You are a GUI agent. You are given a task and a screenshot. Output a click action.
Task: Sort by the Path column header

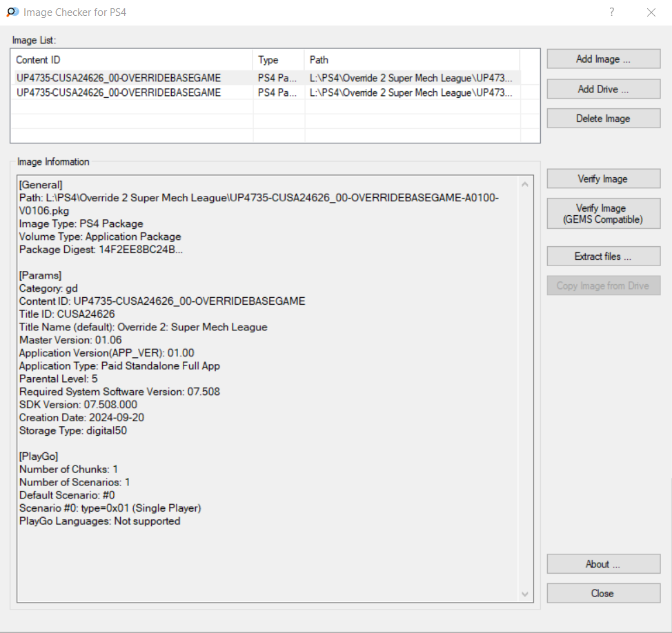click(413, 60)
